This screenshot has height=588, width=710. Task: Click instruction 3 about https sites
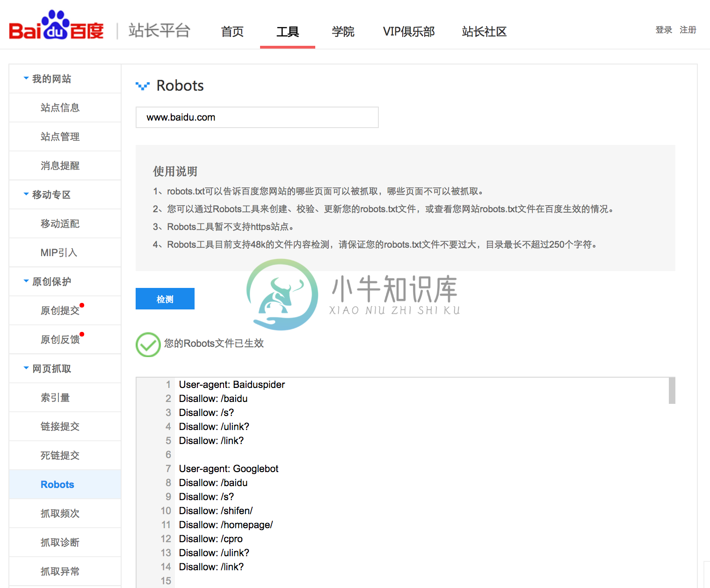point(224,227)
